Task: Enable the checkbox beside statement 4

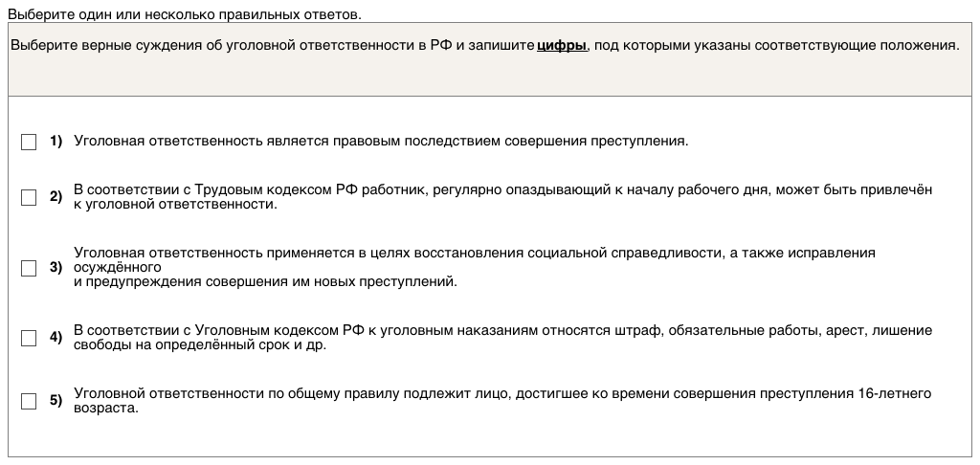Action: 29,338
